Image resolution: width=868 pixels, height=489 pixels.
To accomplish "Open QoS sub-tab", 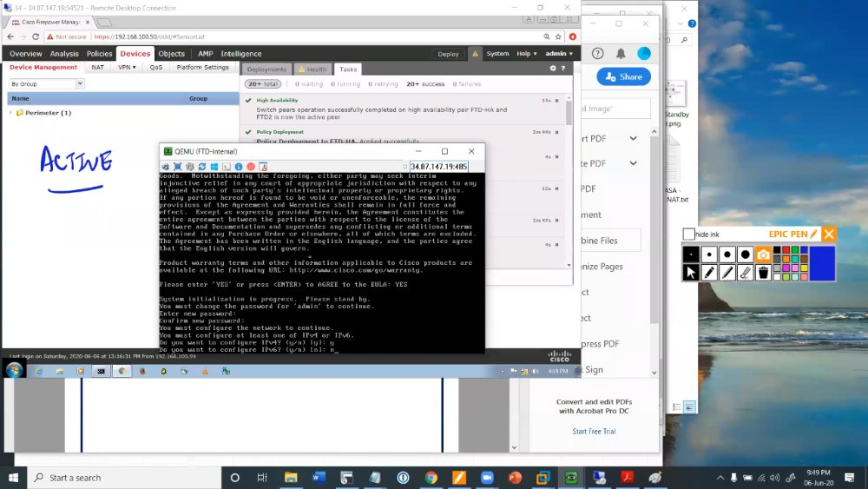I will click(x=156, y=67).
